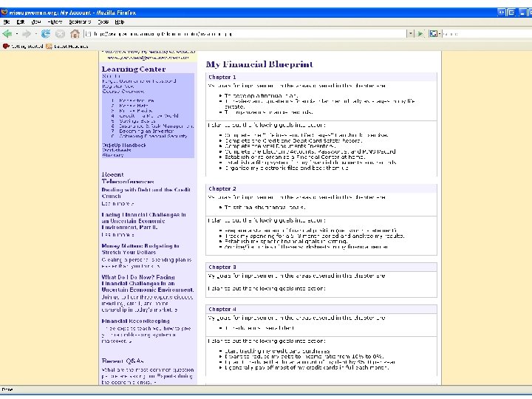The width and height of the screenshot is (532, 399).
Task: Open Dealing with Debt and the Credit Crunch
Action: pos(146,193)
